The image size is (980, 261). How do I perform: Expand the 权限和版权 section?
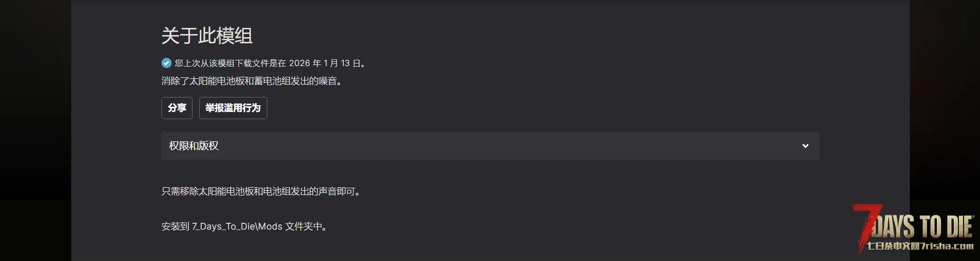[489, 146]
